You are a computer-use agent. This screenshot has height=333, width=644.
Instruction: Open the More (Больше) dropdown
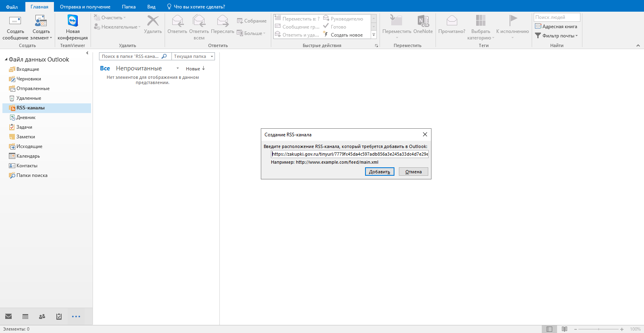pos(251,33)
